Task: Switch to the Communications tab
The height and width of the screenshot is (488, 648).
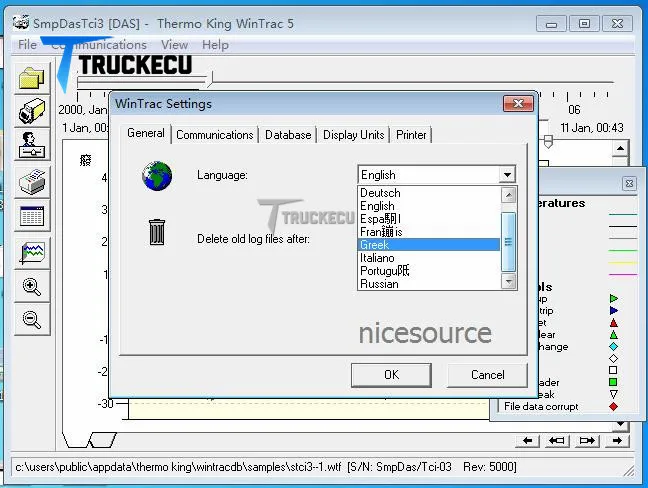Action: [214, 135]
